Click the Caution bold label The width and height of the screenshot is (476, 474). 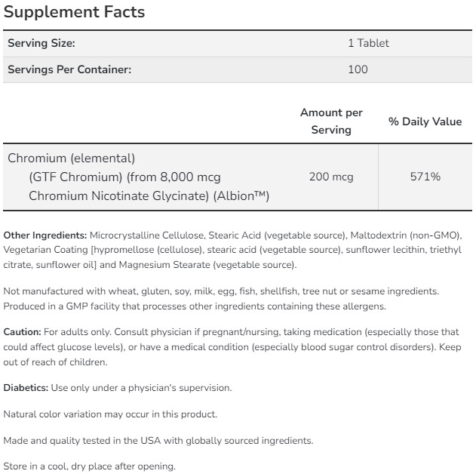coord(23,332)
